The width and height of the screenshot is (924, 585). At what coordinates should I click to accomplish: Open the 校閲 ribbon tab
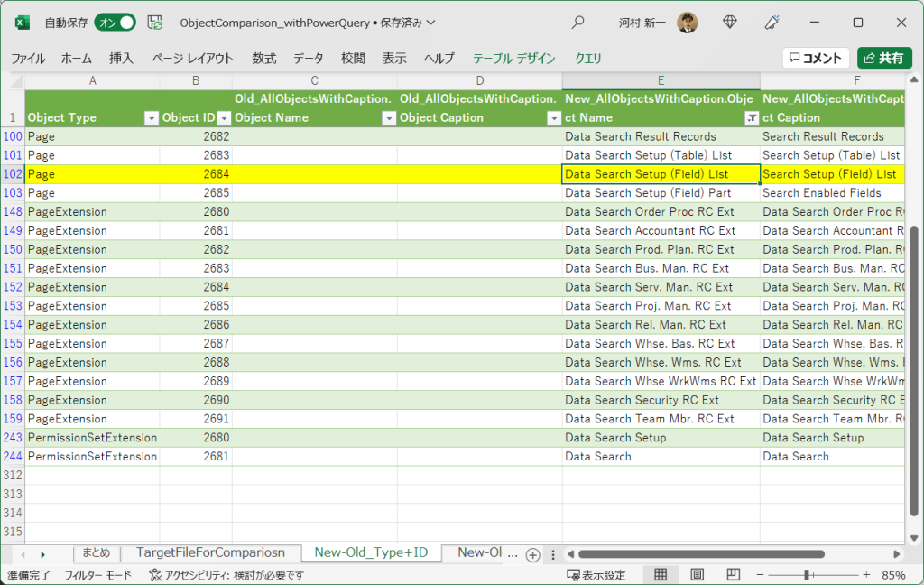[353, 59]
